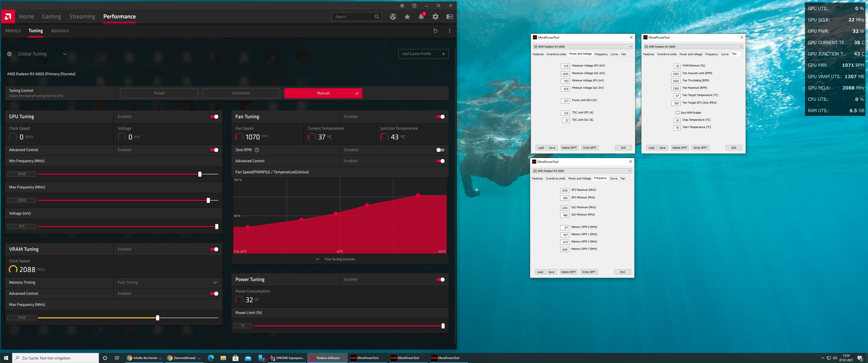Click the search magnifier icon
This screenshot has width=868, height=363.
pos(377,16)
